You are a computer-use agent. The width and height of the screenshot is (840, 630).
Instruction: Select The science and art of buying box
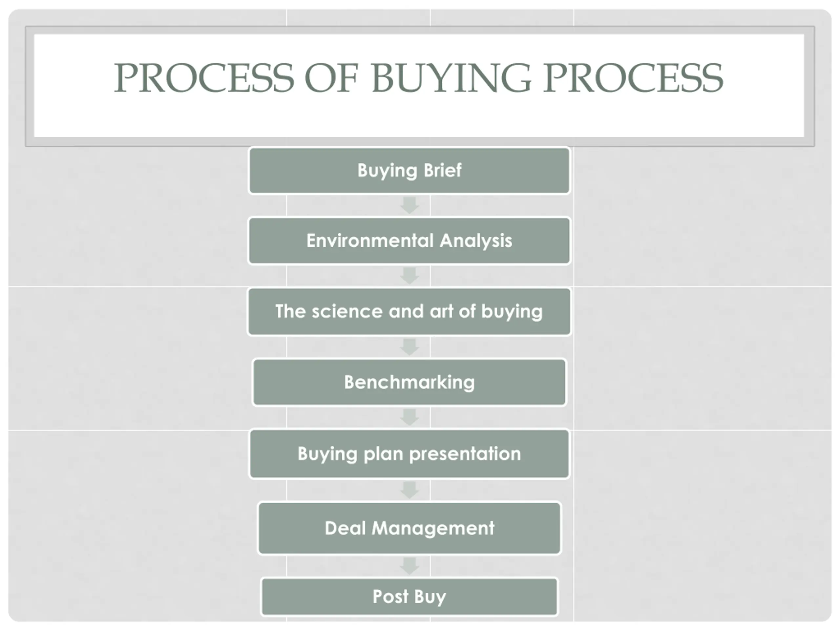tap(409, 312)
